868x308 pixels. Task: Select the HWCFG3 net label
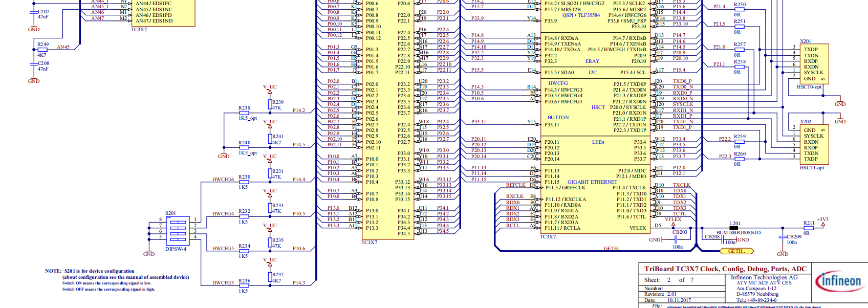tap(223, 282)
